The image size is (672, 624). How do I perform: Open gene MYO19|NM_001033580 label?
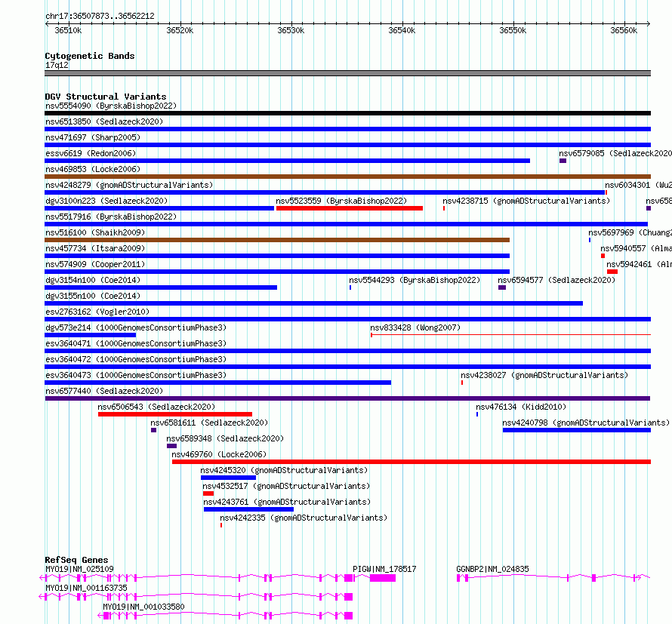point(143,607)
